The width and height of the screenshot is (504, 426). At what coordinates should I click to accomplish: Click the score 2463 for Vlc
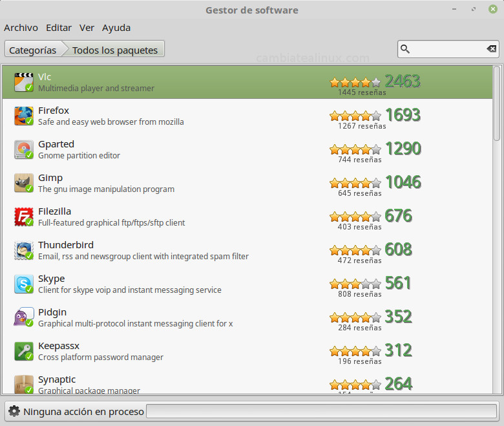point(403,81)
